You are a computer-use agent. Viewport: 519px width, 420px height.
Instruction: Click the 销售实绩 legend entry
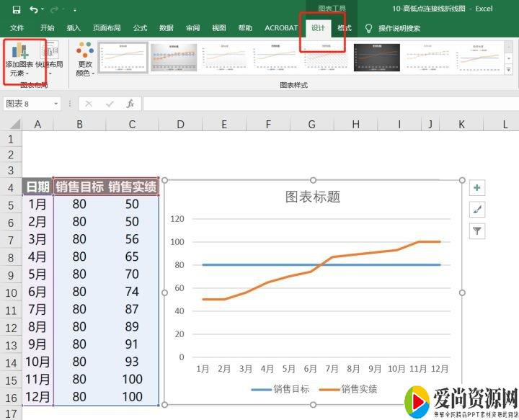[358, 389]
